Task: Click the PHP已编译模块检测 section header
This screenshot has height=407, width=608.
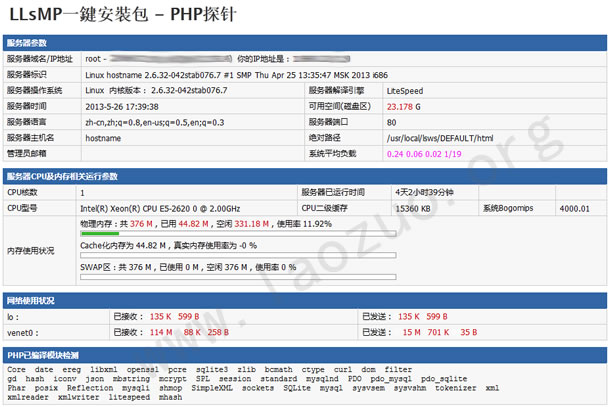Action: pyautogui.click(x=43, y=354)
